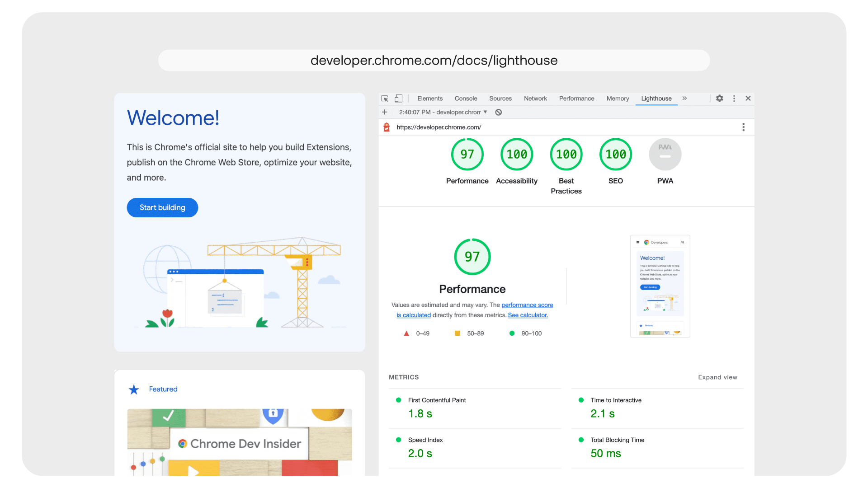
Task: Open the See calculator link
Action: point(528,315)
